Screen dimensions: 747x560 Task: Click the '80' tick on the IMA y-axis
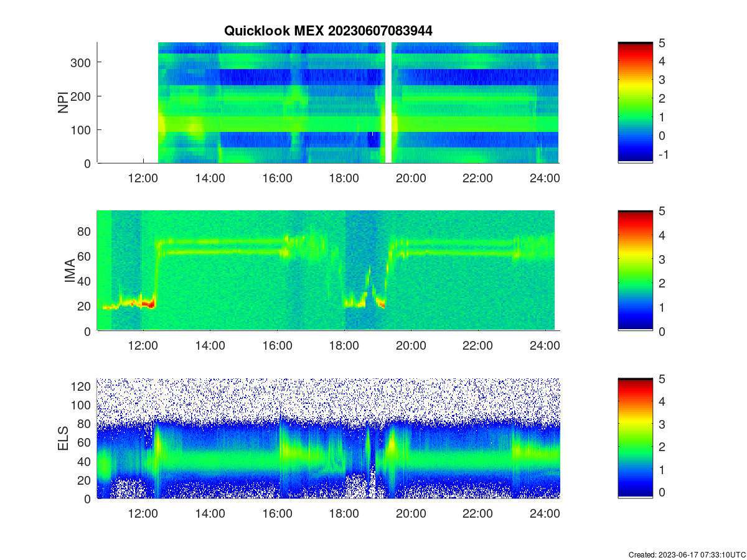pyautogui.click(x=85, y=231)
